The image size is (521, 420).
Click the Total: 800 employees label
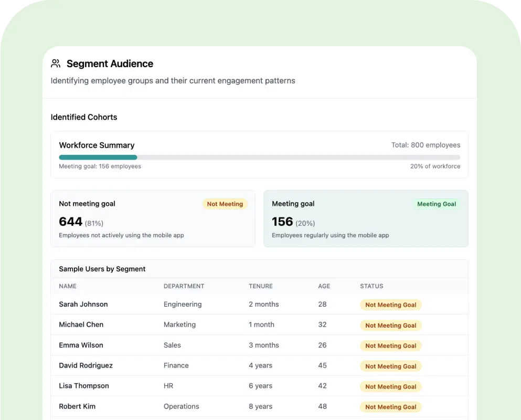click(426, 145)
